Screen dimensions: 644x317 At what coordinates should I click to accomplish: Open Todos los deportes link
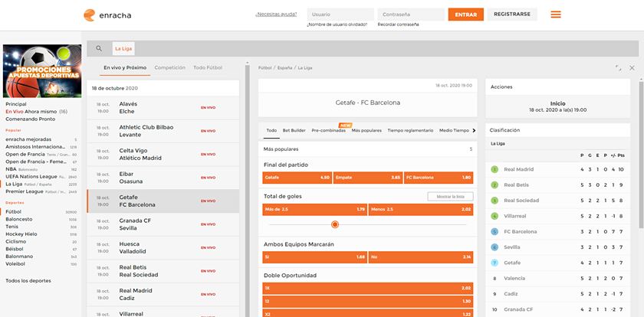pos(28,281)
